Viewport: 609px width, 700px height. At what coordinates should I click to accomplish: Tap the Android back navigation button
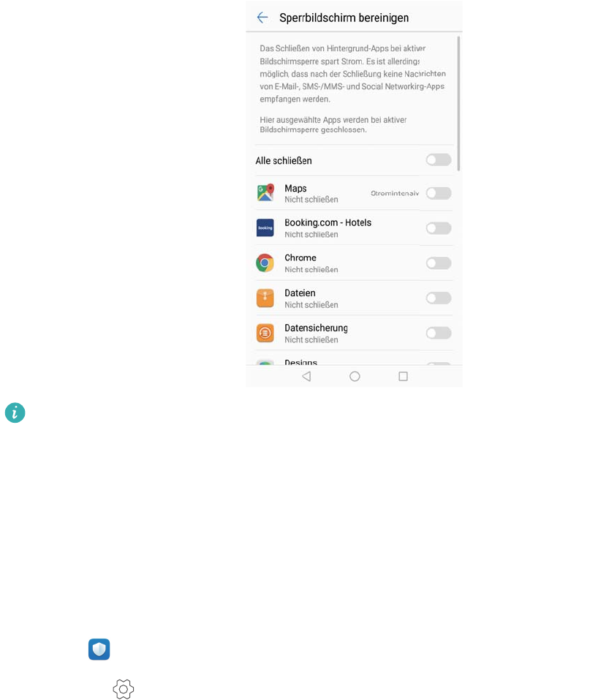(x=306, y=377)
